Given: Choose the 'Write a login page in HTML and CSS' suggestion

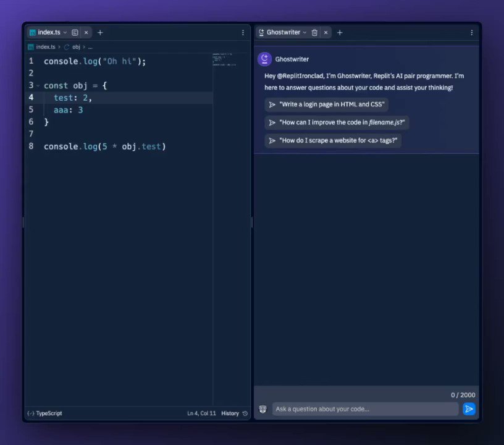Looking at the screenshot, I should (327, 104).
